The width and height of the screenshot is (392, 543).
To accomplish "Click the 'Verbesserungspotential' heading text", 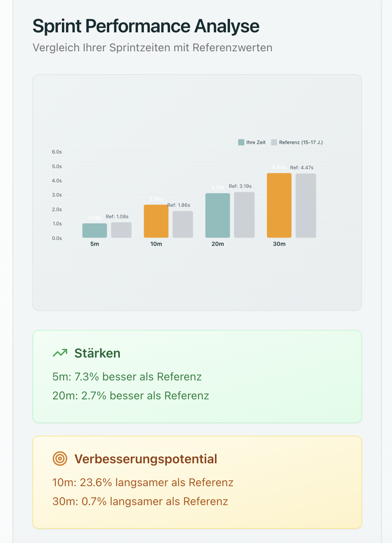I will coord(146,459).
